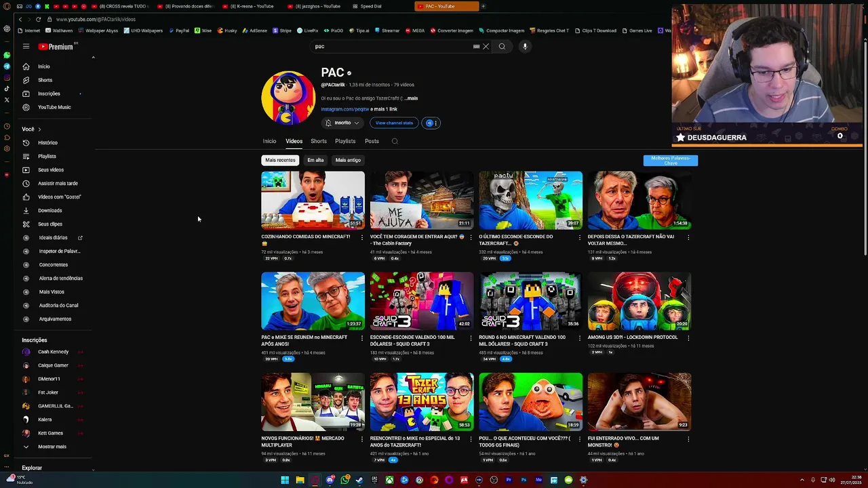The image size is (868, 488).
Task: Open Vídeos com "Gostei" list
Action: click(x=59, y=197)
